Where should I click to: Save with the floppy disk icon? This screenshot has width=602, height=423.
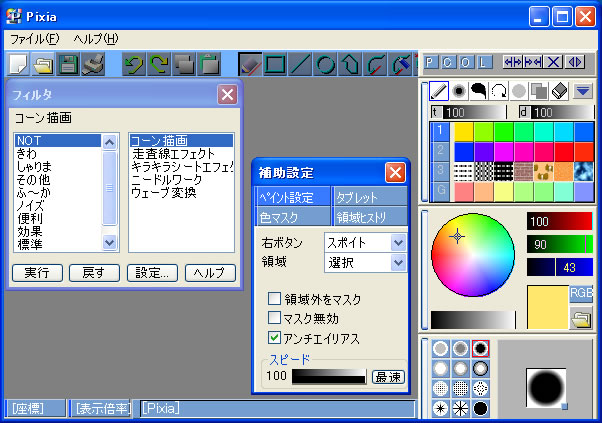(68, 64)
